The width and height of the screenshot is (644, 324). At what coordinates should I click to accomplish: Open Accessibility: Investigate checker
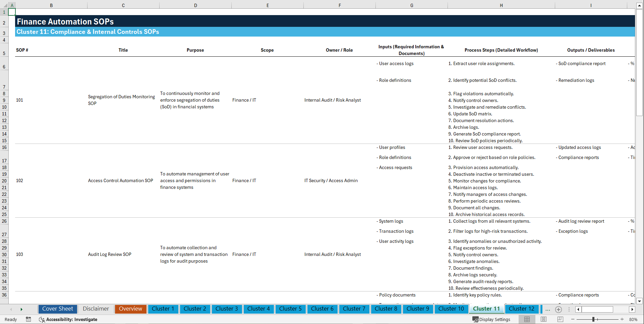pyautogui.click(x=68, y=319)
